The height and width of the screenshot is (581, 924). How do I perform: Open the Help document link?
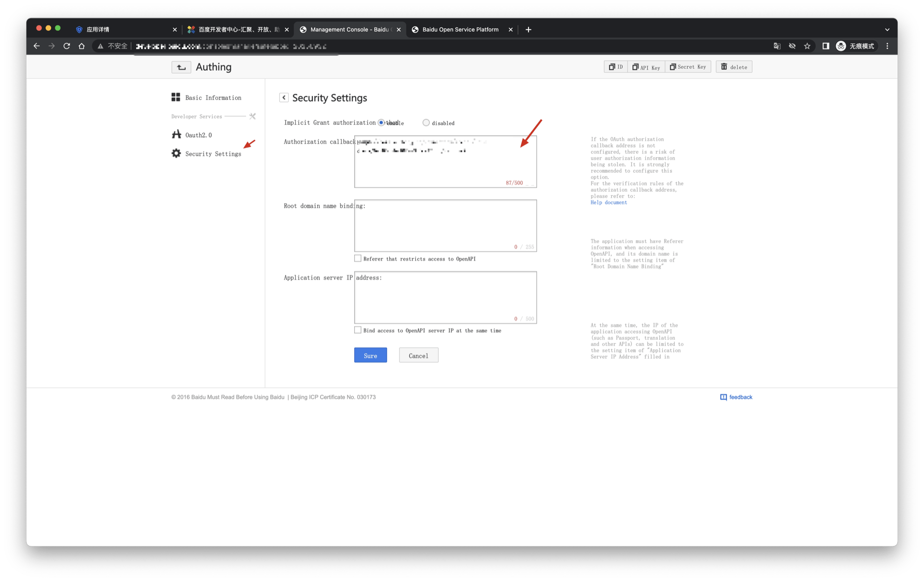click(x=608, y=202)
